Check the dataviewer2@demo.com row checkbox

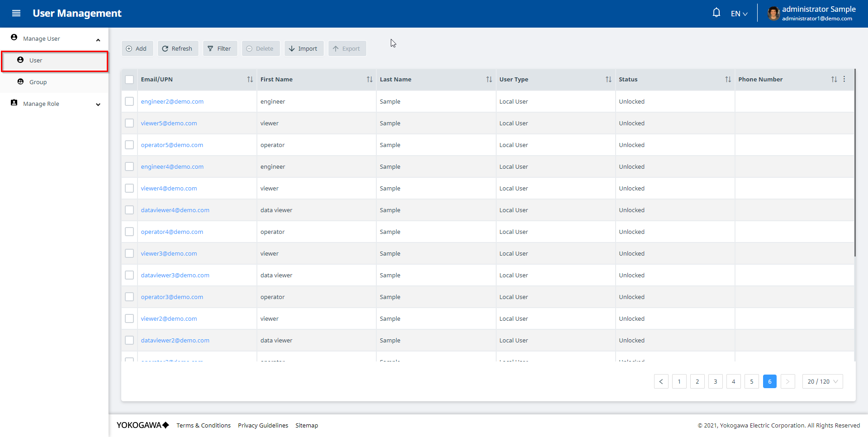(129, 340)
